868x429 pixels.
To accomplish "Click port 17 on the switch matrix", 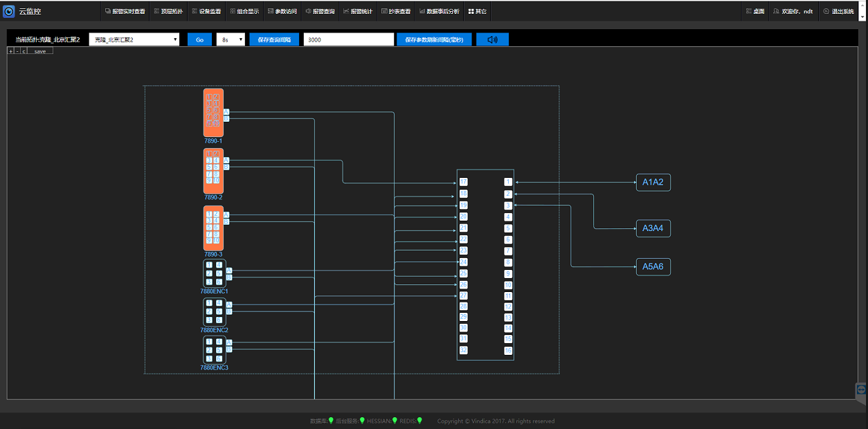I will click(x=463, y=182).
